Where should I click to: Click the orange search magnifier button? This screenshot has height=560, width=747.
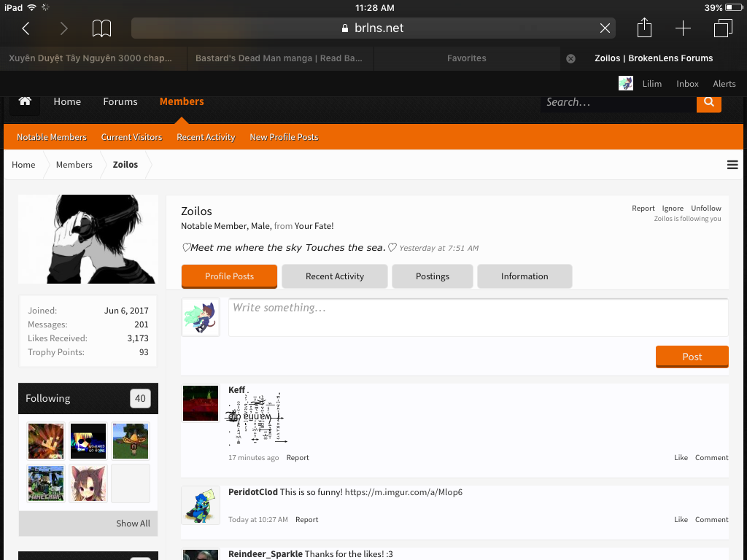[708, 102]
